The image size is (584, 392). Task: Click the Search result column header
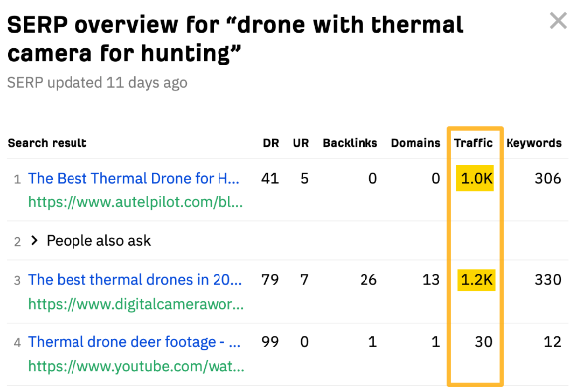48,143
